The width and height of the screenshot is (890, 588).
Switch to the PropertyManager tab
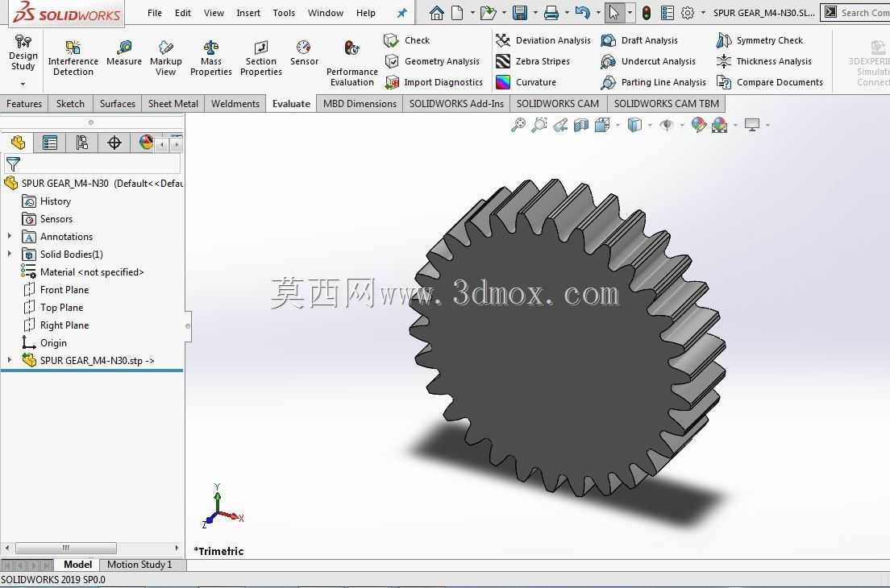click(50, 143)
